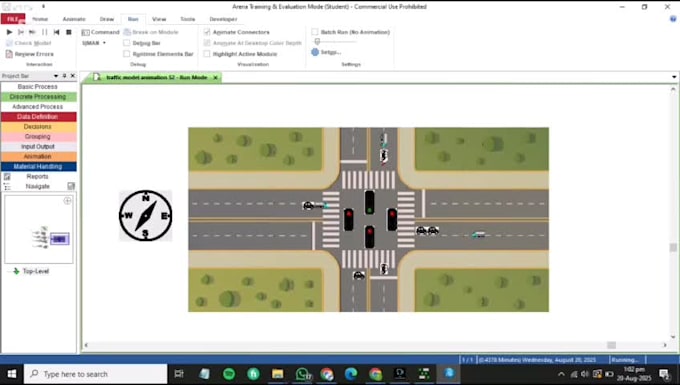Enable Highlight Active Module checkbox
Screen dimensions: 680x385
(207, 54)
